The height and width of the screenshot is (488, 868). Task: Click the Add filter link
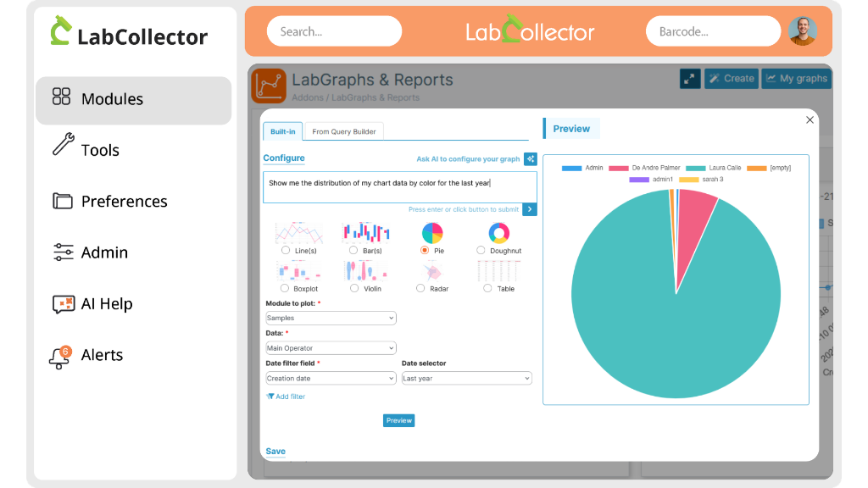click(x=286, y=396)
